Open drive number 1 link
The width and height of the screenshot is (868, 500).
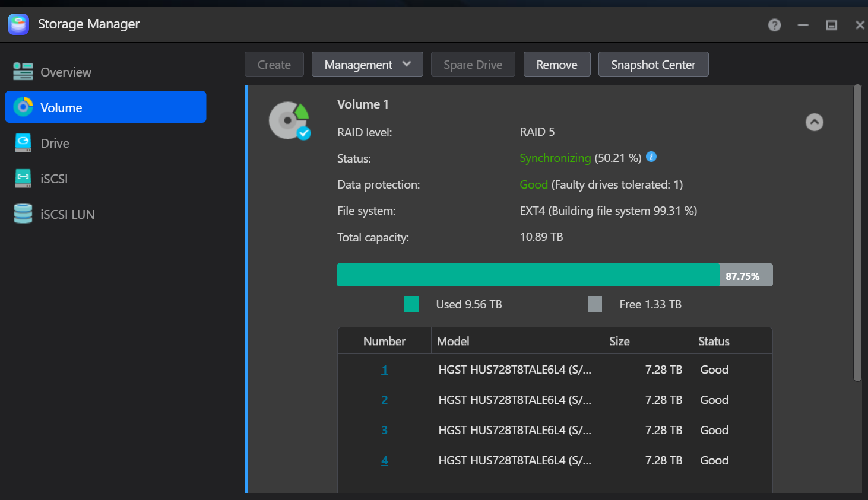pyautogui.click(x=384, y=370)
